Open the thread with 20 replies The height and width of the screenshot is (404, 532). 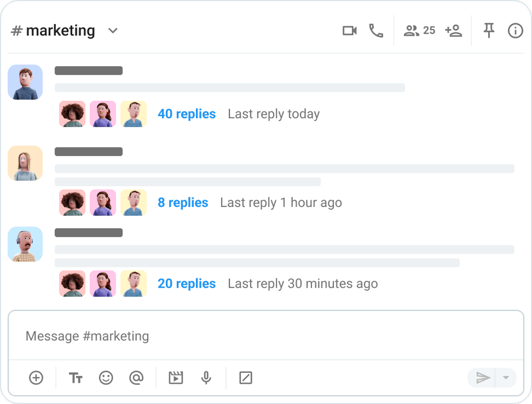(x=187, y=284)
